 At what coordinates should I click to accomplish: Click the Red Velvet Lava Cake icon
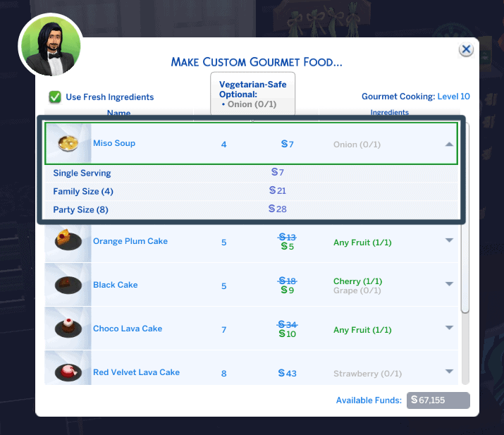68,371
